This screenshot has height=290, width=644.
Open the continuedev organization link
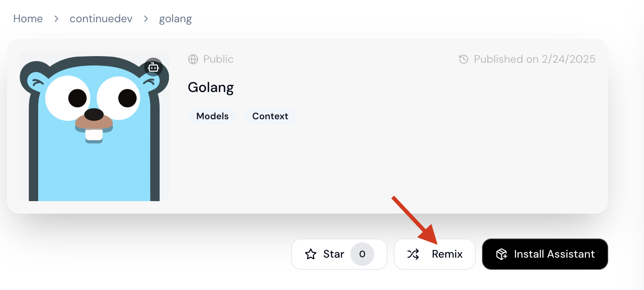pyautogui.click(x=101, y=18)
